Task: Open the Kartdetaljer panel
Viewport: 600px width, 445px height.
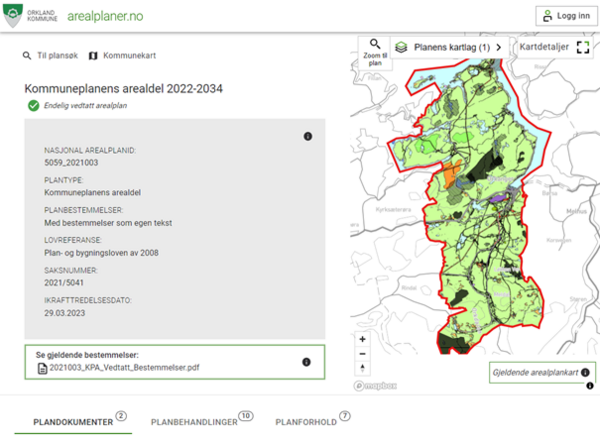Action: pyautogui.click(x=543, y=47)
